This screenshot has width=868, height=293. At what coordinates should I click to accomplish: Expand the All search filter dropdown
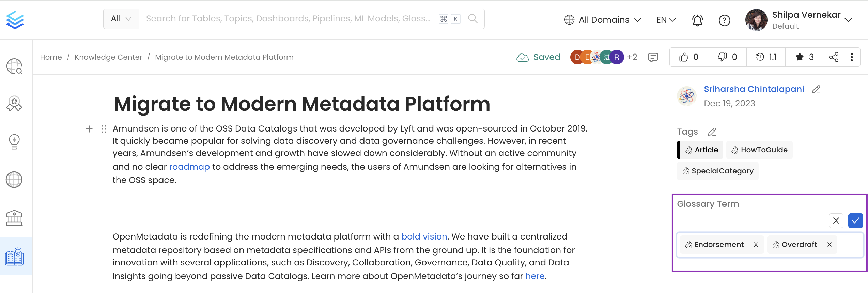pyautogui.click(x=121, y=19)
